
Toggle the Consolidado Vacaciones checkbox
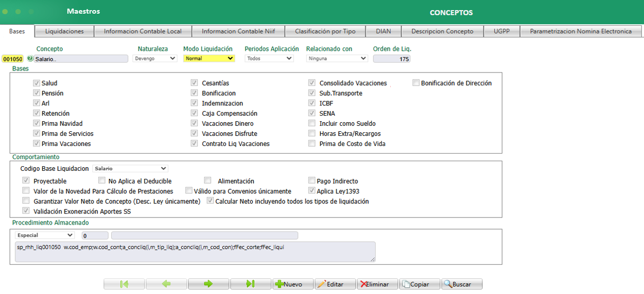[x=312, y=83]
